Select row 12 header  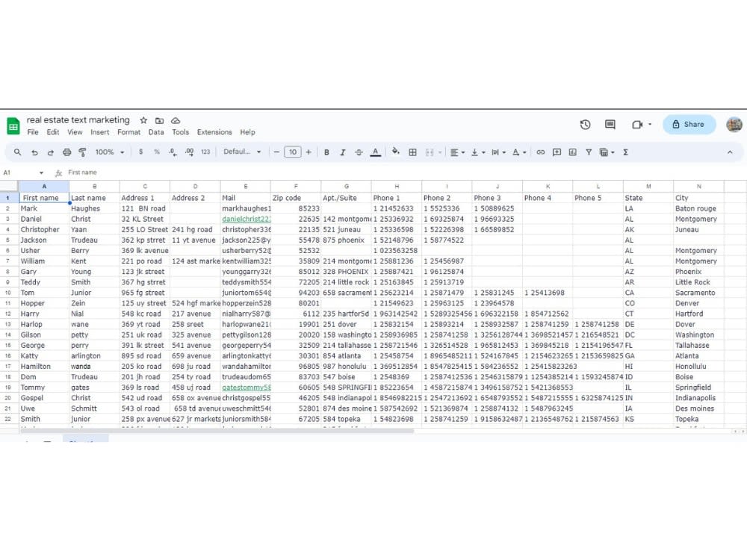click(8, 314)
